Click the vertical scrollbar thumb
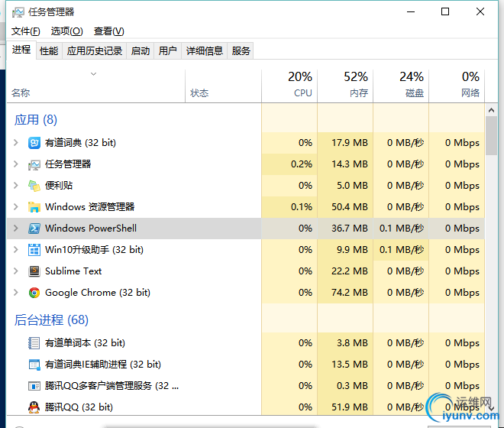This screenshot has width=504, height=428. [491, 136]
